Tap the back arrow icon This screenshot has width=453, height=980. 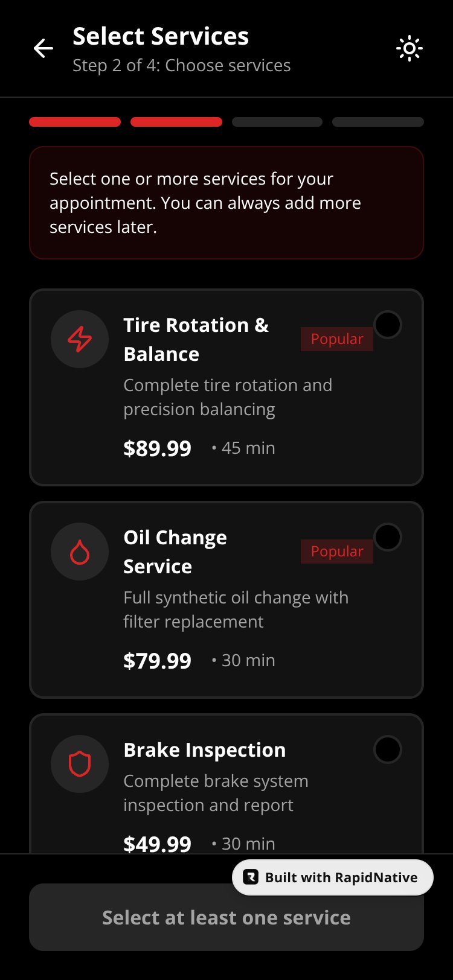tap(43, 48)
